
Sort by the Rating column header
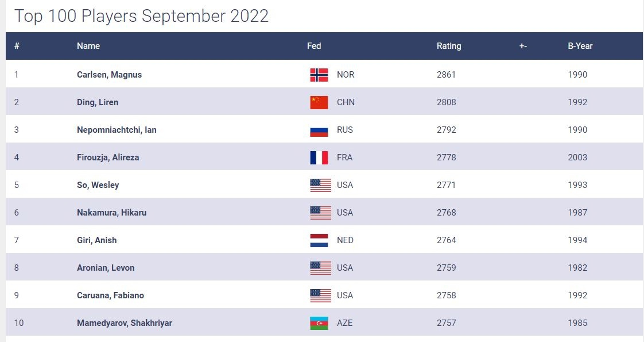tap(449, 46)
